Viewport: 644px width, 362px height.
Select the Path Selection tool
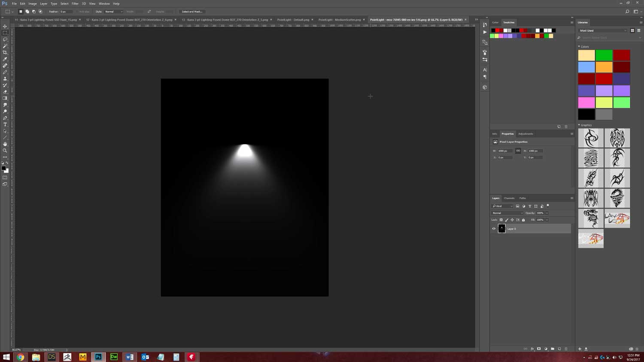click(5, 131)
